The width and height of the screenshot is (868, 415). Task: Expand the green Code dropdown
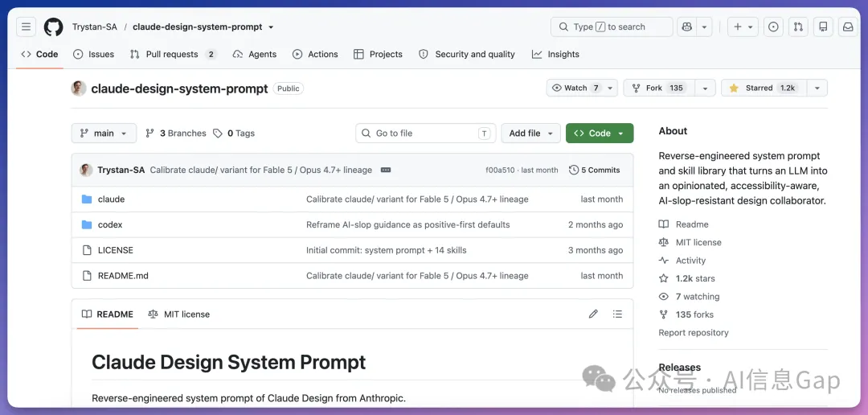(x=600, y=134)
